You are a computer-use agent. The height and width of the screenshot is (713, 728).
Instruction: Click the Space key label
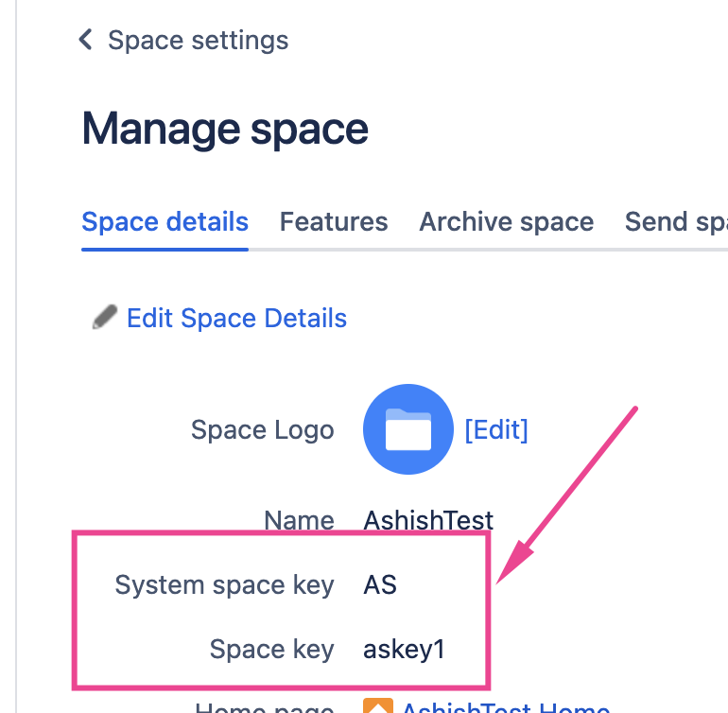coord(272,650)
